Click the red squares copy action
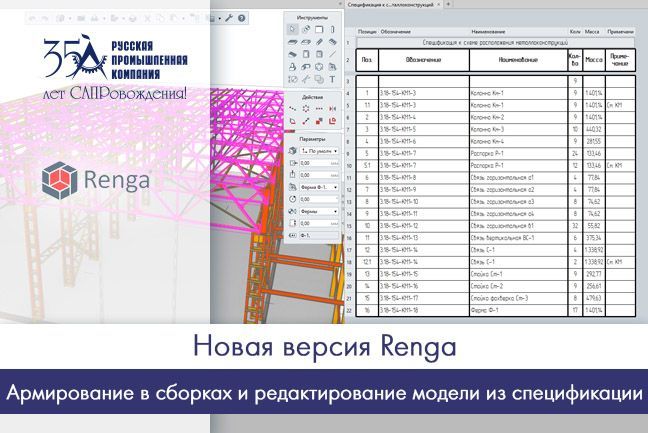Viewport: 648px width, 433px height. point(319,121)
